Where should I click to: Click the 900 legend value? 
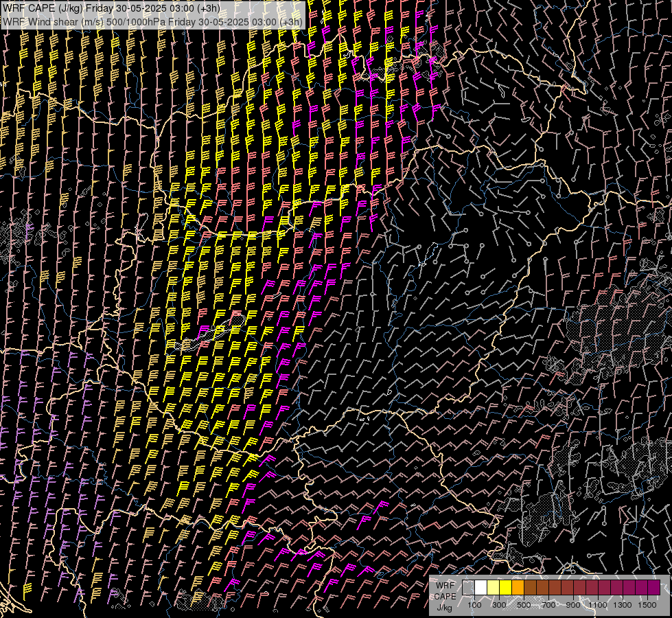pyautogui.click(x=573, y=605)
